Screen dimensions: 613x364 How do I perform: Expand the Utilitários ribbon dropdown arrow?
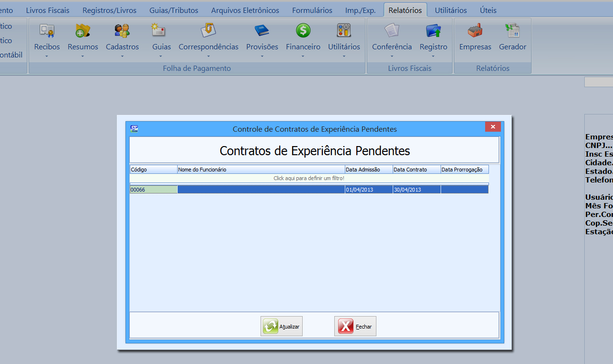click(x=344, y=56)
